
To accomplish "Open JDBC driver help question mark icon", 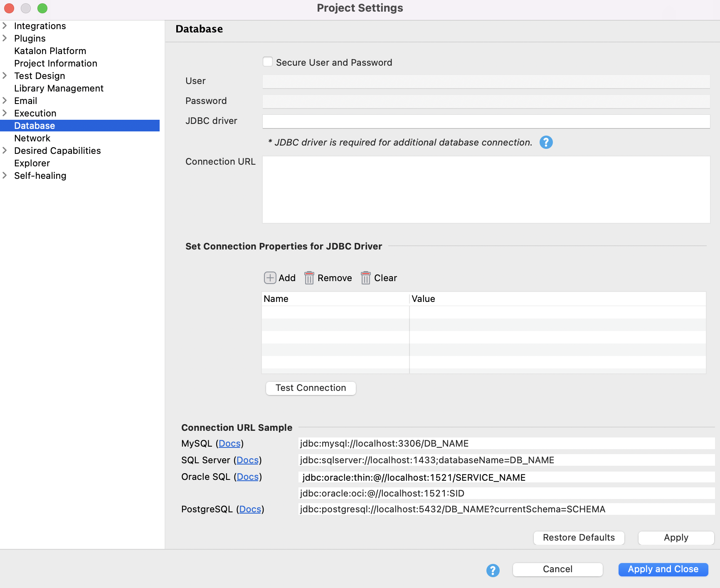I will [x=546, y=142].
